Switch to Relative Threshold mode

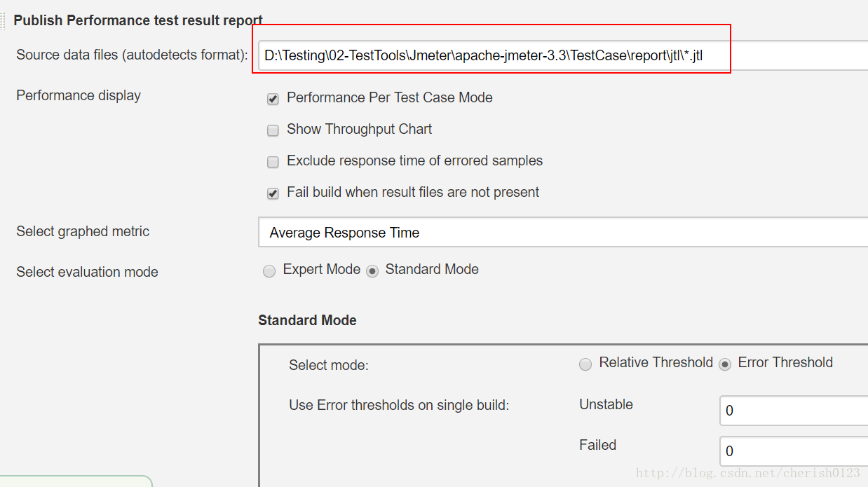coord(585,364)
